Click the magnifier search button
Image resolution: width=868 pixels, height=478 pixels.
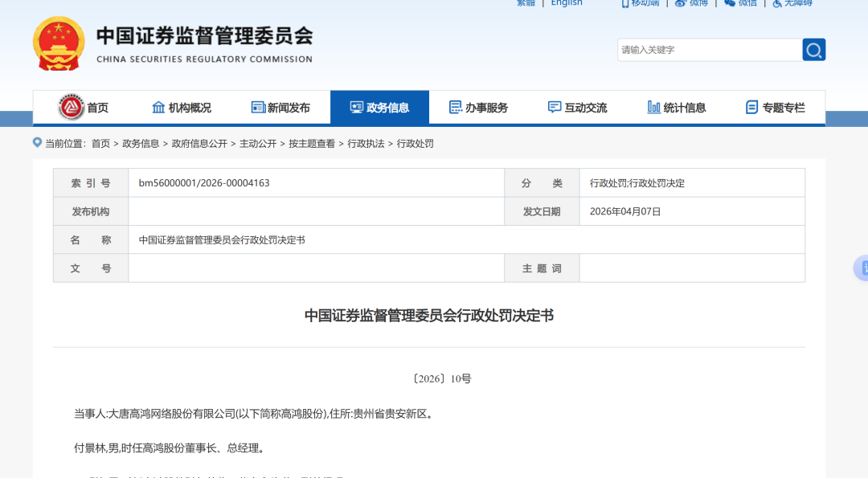813,50
